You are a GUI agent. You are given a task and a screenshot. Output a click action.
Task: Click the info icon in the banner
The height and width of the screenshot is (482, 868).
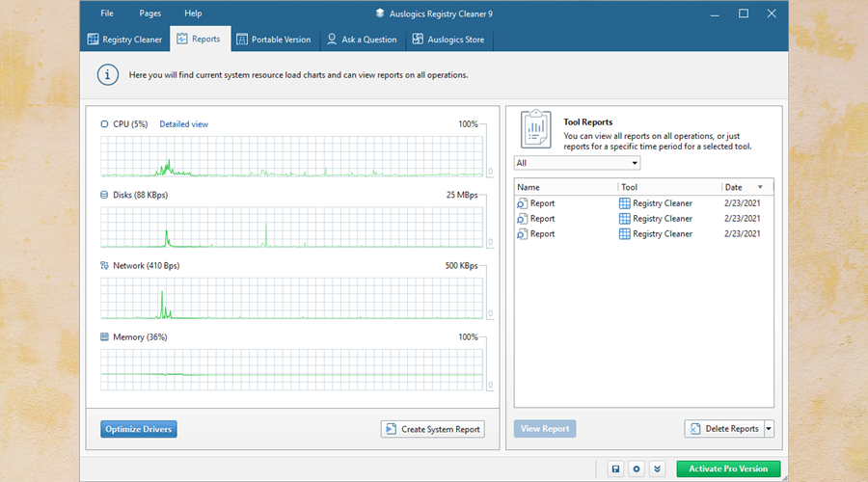point(108,74)
